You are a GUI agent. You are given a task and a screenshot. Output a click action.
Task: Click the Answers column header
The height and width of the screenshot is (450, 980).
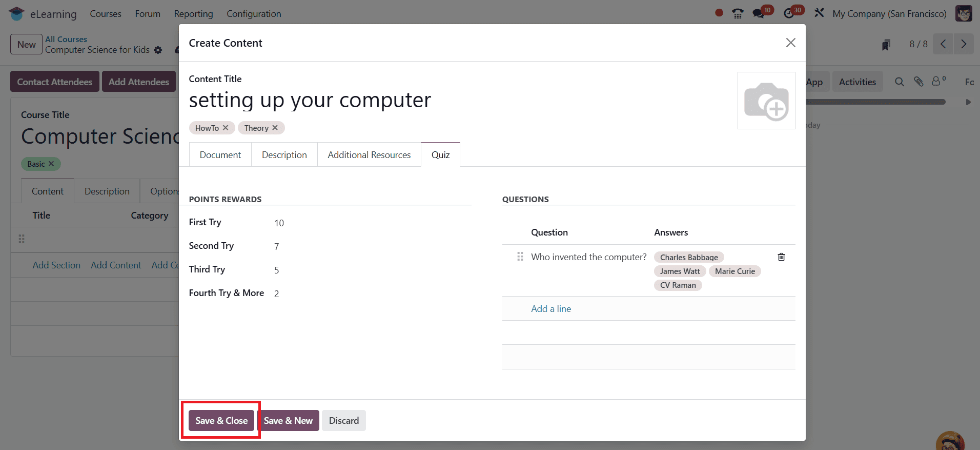coord(671,232)
